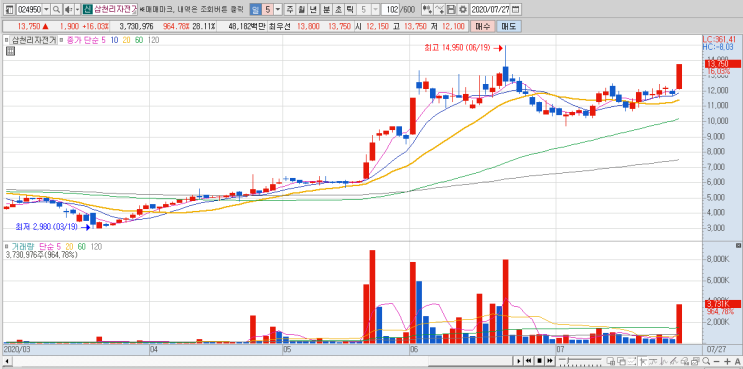Click the chart zoom slider at the bottom

580,361
